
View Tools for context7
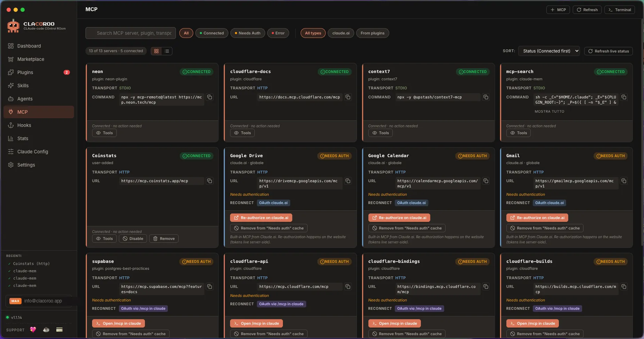[381, 133]
